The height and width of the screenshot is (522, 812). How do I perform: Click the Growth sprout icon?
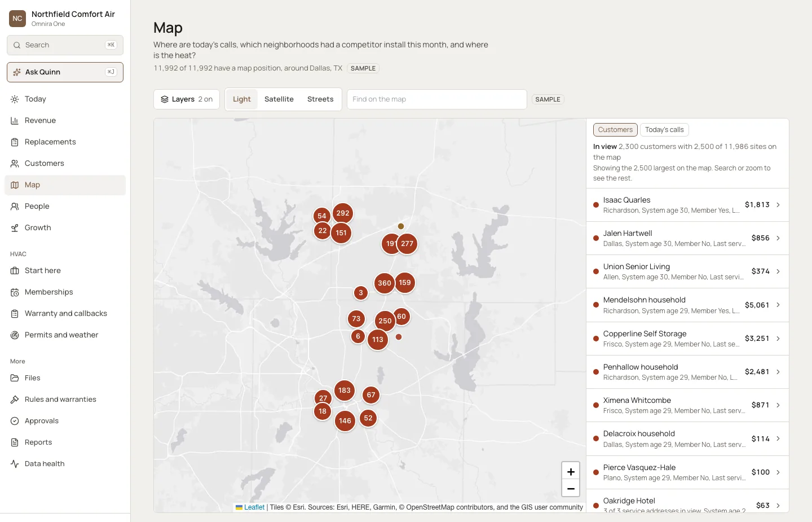tap(15, 228)
